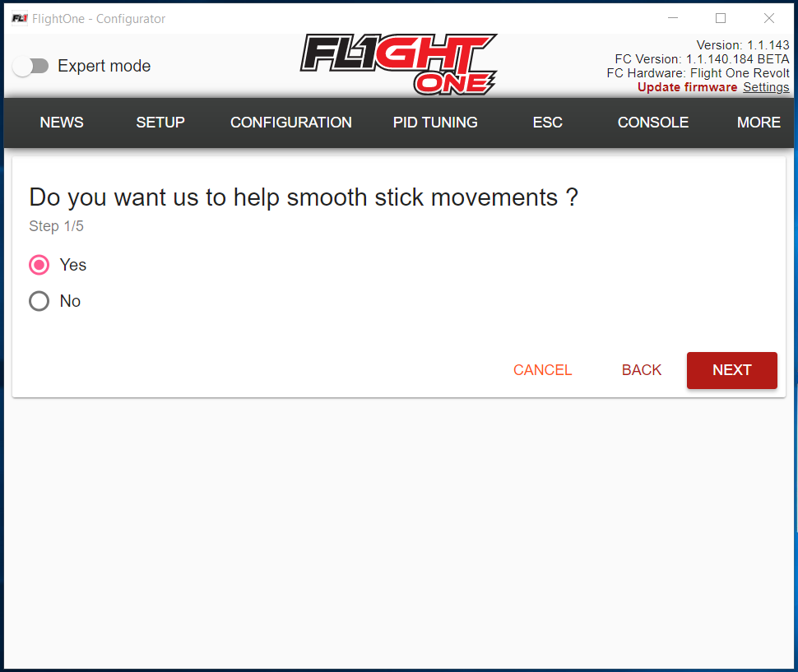
Task: Cancel the stick smoothing wizard
Action: (x=543, y=370)
